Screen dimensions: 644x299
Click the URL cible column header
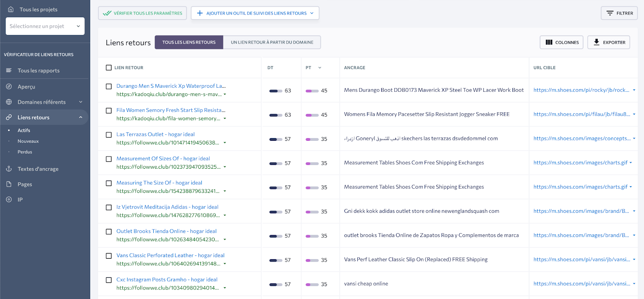(x=545, y=68)
